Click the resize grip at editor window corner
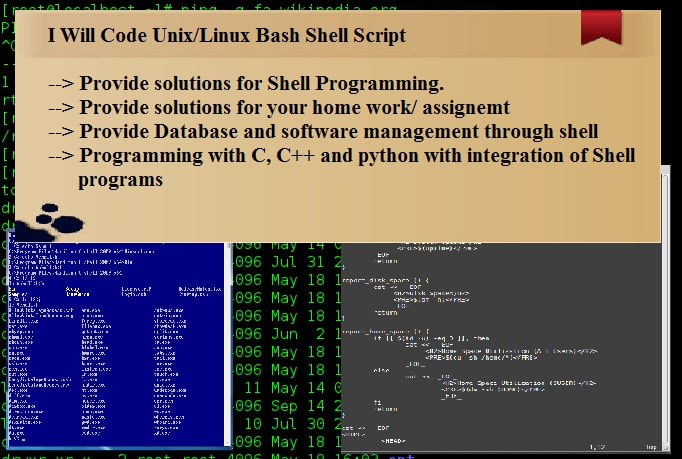 pos(665,448)
